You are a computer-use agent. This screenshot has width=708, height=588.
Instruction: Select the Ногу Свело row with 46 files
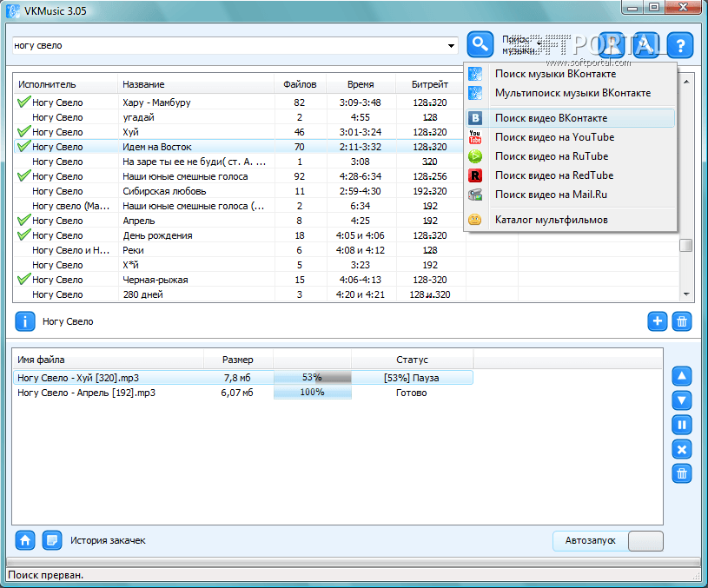[239, 132]
